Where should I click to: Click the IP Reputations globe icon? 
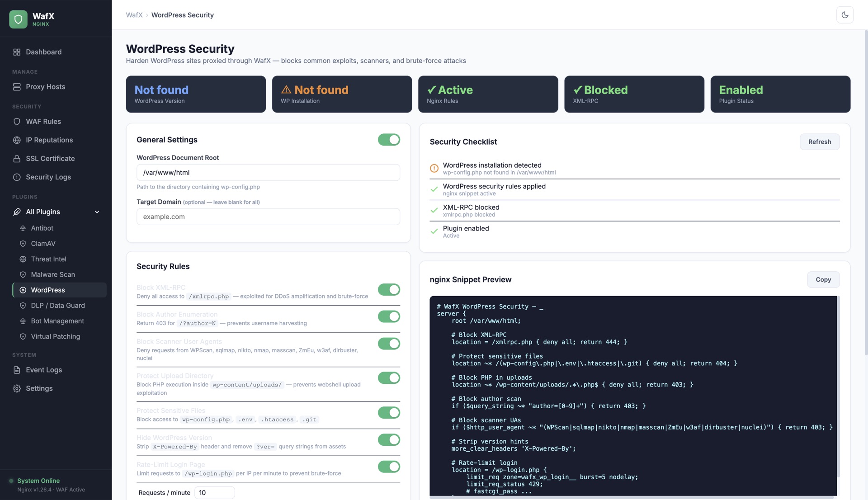[x=17, y=140]
